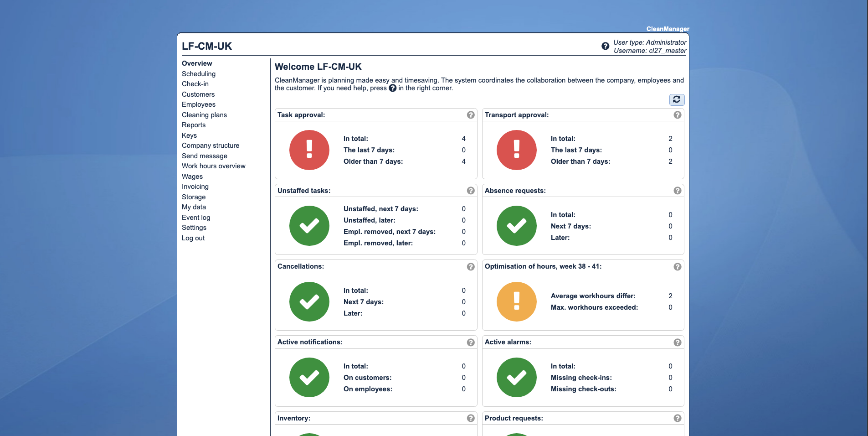
Task: Open Settings from sidebar
Action: click(194, 228)
